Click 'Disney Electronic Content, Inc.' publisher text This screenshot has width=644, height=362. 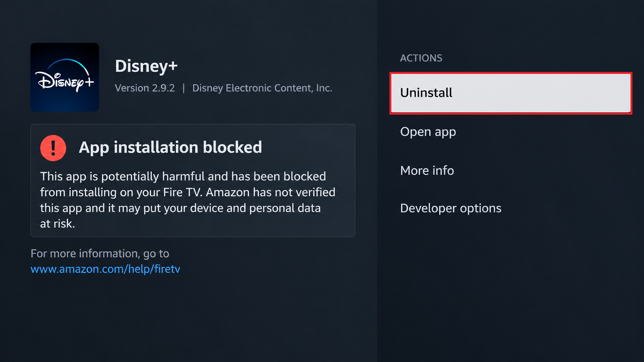[x=262, y=88]
